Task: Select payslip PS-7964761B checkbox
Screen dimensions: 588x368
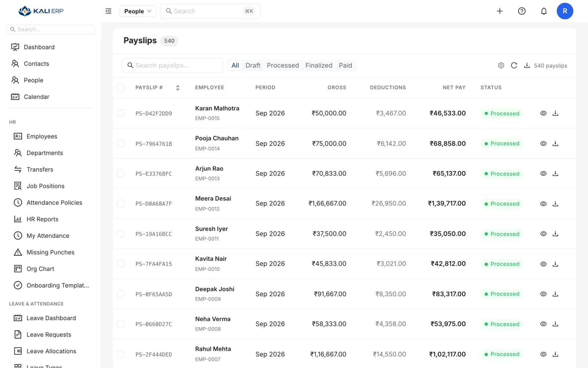Action: [121, 144]
